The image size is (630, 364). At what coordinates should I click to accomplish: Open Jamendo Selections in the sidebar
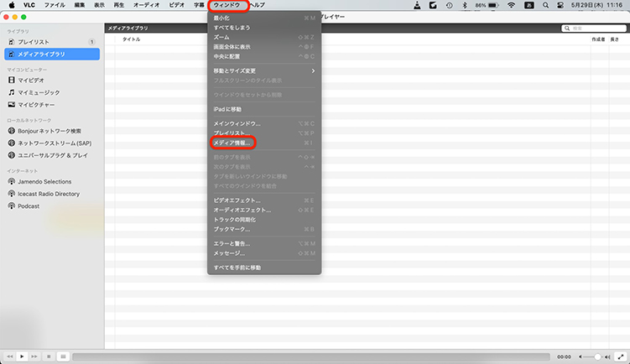coord(52,182)
